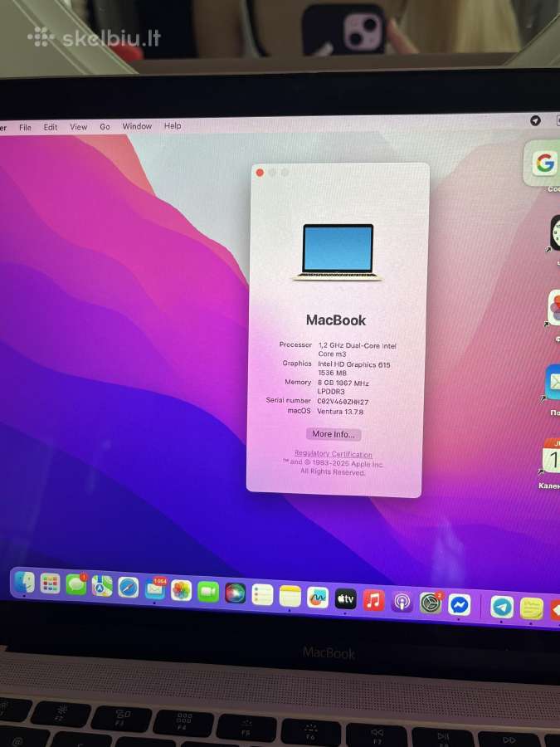Open Telegram in the Dock

click(x=502, y=607)
